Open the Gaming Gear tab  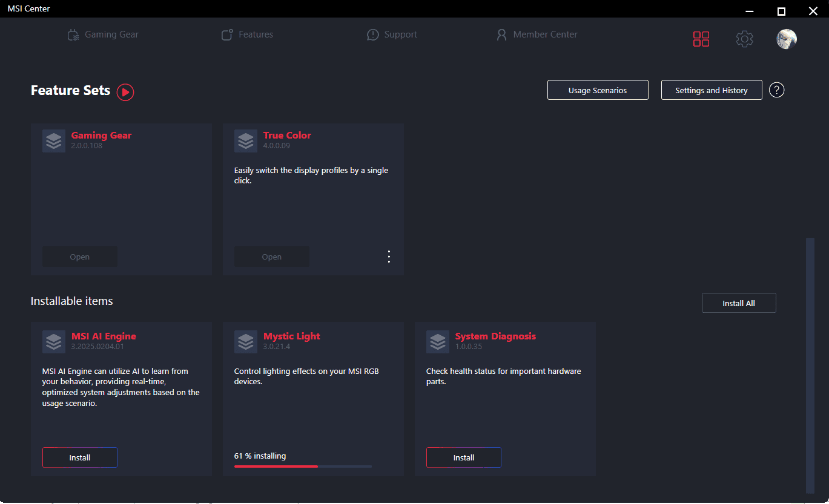click(x=103, y=34)
